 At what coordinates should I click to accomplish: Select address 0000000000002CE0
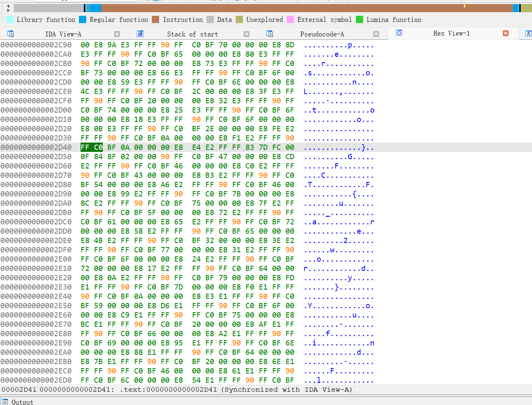(36, 92)
